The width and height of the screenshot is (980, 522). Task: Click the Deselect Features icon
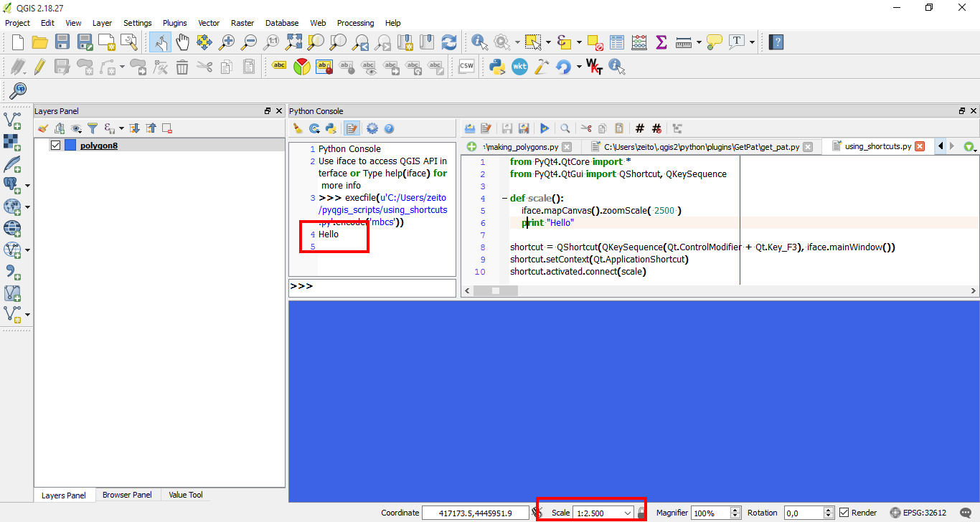595,42
